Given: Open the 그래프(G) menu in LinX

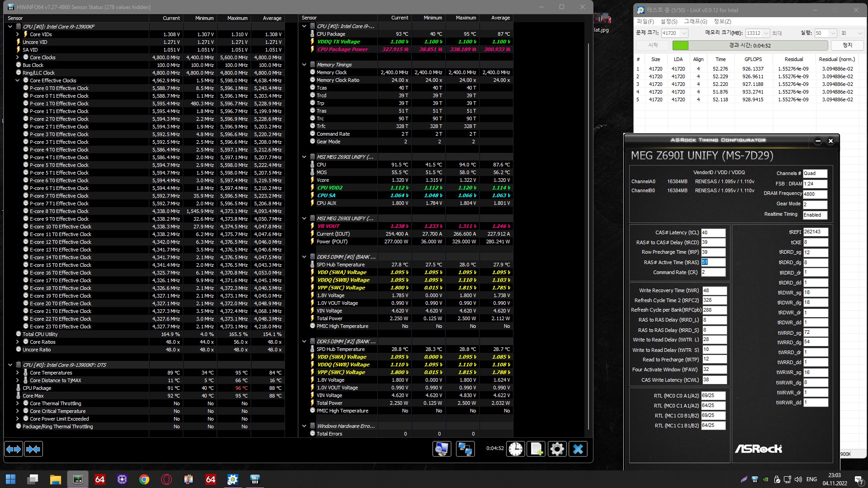Looking at the screenshot, I should click(695, 22).
